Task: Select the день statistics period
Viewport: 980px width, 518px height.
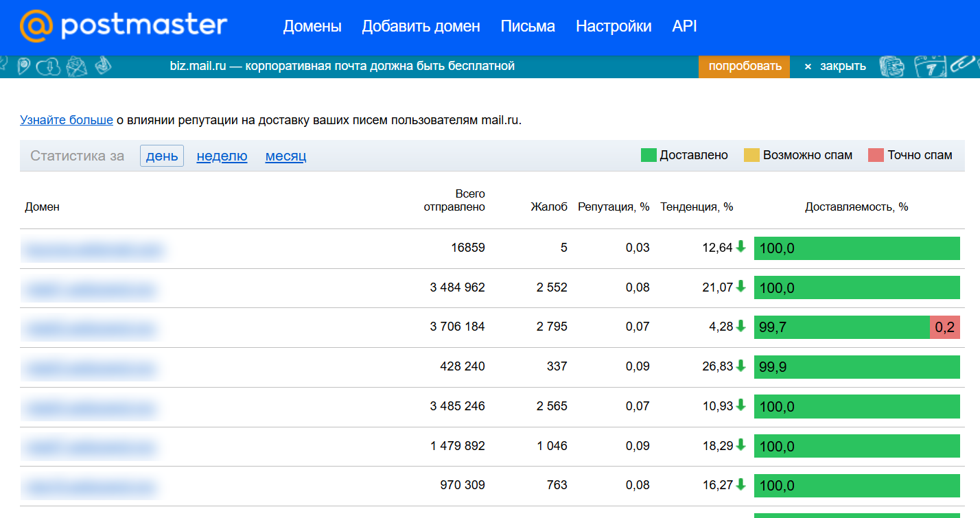Action: 162,156
